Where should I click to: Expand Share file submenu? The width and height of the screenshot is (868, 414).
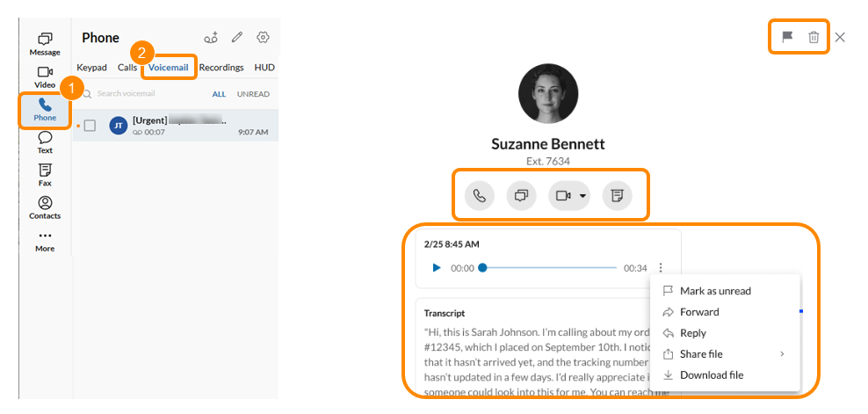click(781, 354)
